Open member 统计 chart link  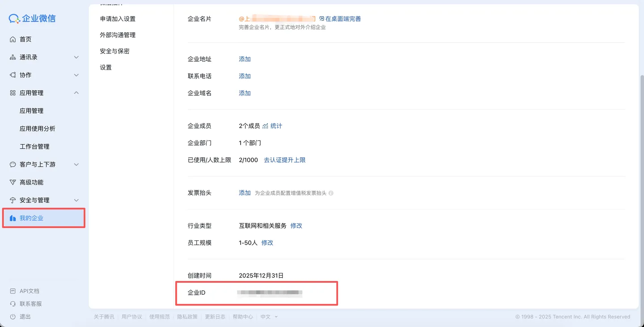(x=272, y=126)
